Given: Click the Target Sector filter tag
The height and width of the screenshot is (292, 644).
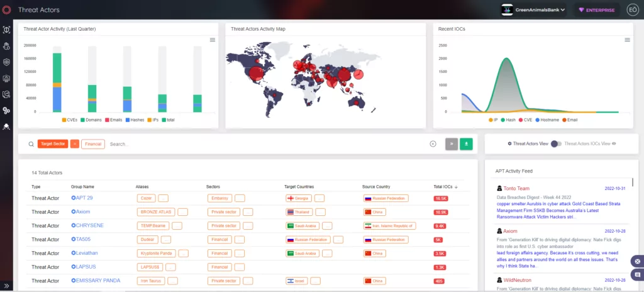Looking at the screenshot, I should (x=53, y=144).
